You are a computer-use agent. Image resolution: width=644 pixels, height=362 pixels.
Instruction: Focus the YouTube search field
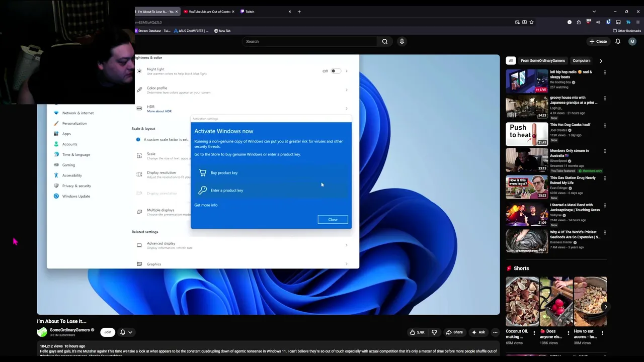tap(309, 41)
